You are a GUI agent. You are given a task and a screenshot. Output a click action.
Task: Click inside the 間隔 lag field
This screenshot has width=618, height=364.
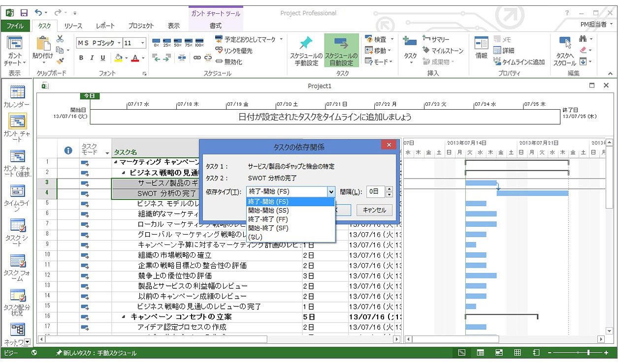tap(375, 191)
